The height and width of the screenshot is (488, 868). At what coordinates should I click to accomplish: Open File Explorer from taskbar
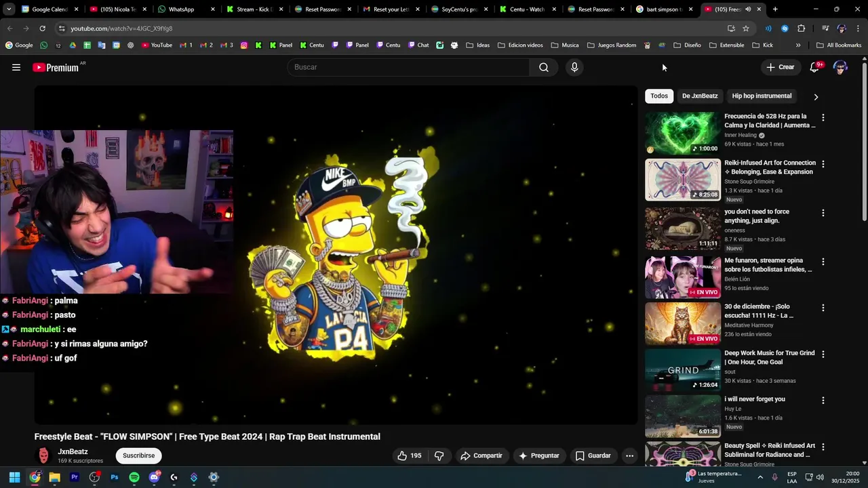[x=54, y=477]
